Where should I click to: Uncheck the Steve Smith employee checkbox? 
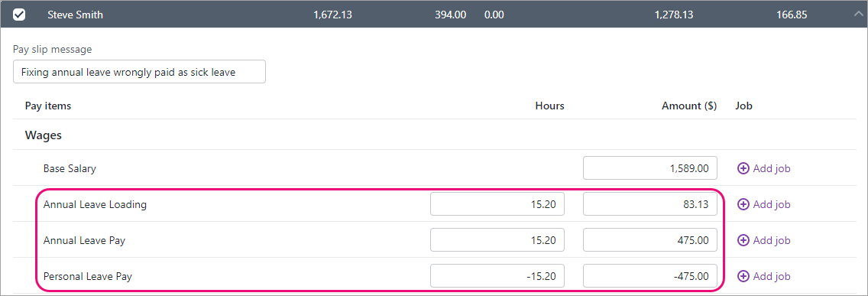pos(19,15)
